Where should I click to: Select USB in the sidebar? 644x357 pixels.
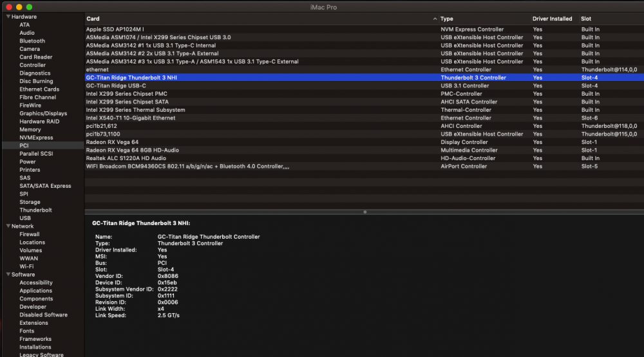click(x=25, y=218)
